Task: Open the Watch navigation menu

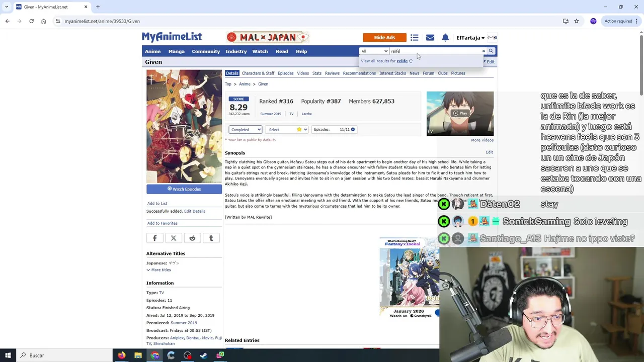Action: point(260,51)
